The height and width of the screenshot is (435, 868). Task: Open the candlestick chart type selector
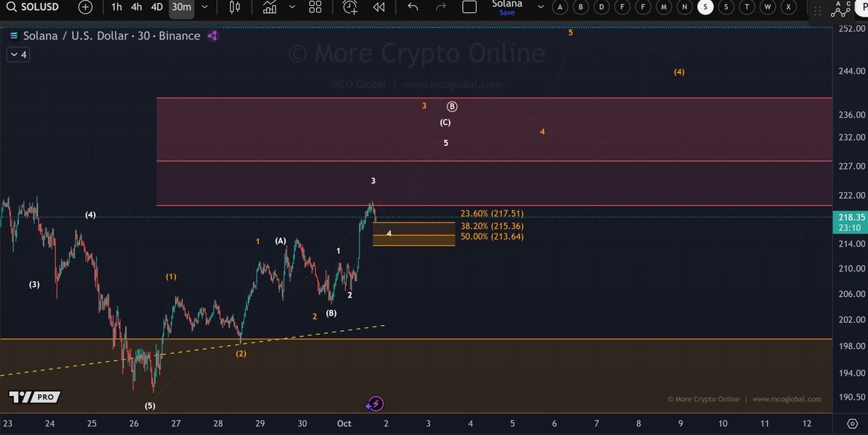click(x=234, y=7)
